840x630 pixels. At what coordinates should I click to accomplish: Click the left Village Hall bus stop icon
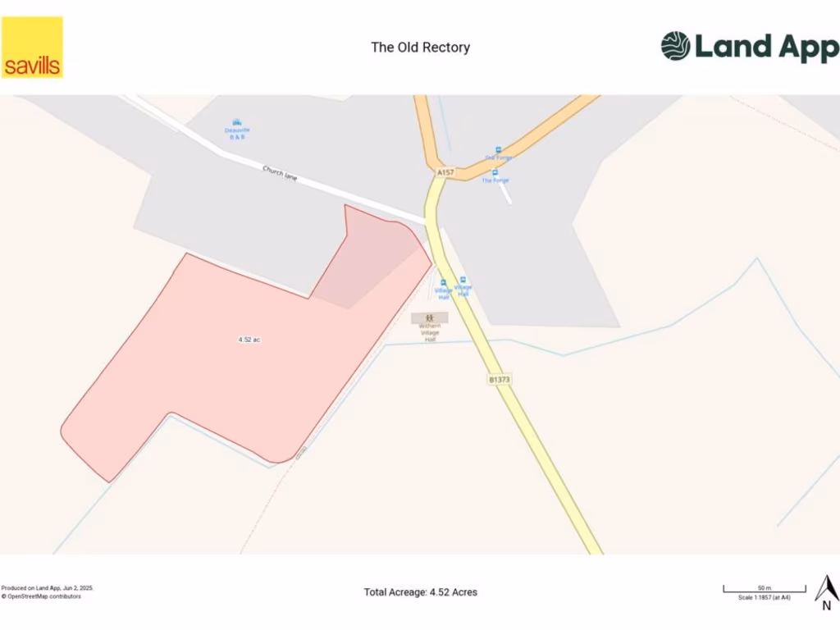point(443,283)
